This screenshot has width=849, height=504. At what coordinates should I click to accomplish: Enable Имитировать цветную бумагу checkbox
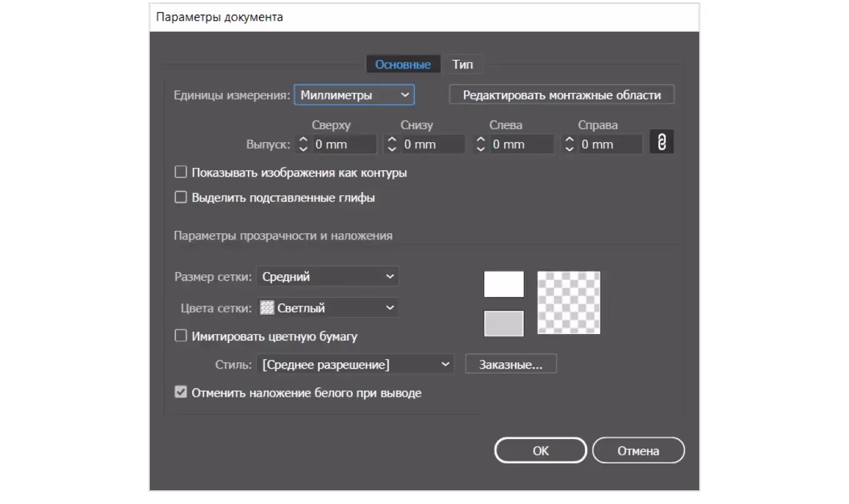(x=181, y=336)
